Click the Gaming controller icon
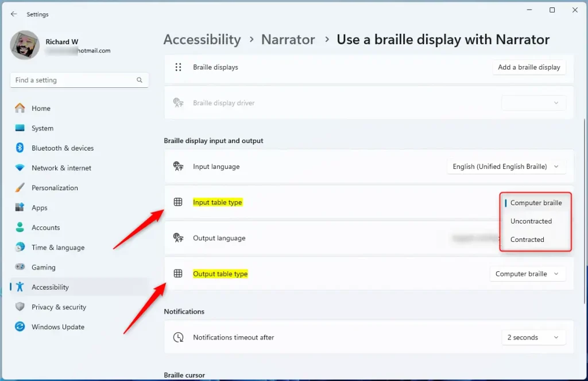Screen dimensions: 588x381 coord(20,267)
